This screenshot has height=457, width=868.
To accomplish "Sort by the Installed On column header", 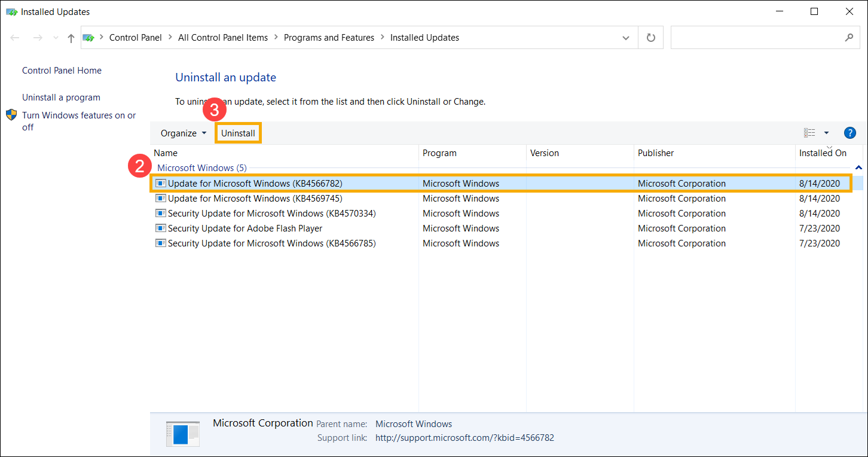I will 829,153.
